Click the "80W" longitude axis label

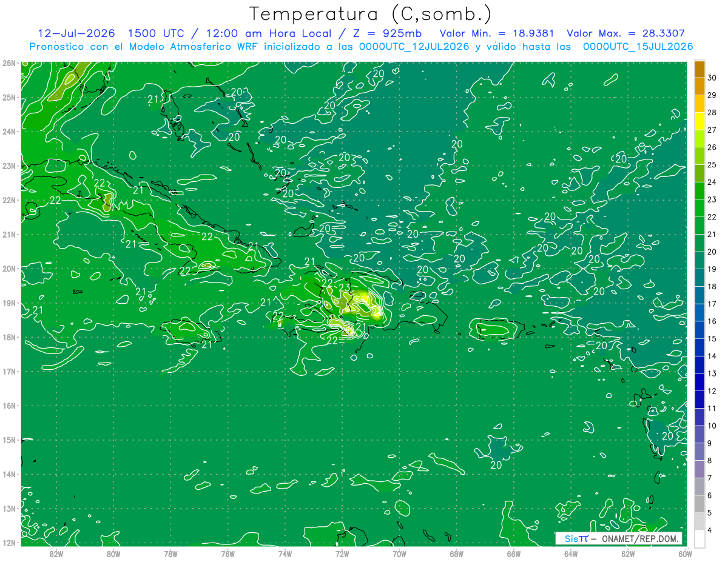click(x=113, y=553)
